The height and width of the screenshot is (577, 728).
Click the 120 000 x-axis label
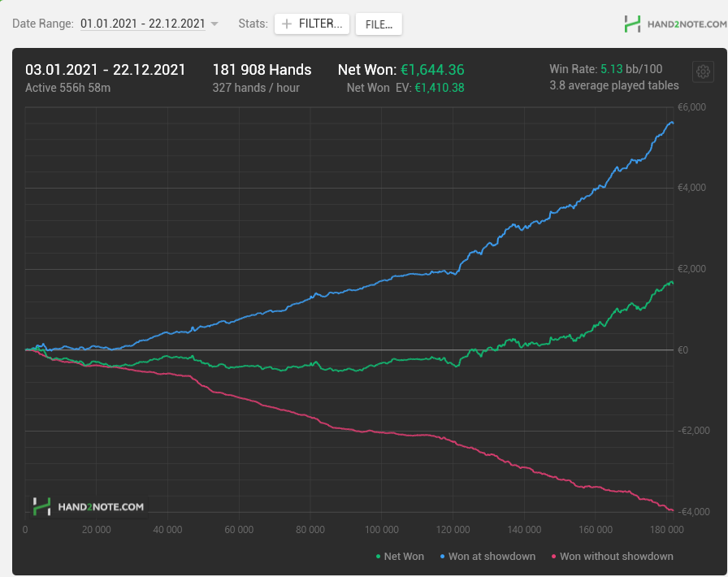tap(453, 530)
